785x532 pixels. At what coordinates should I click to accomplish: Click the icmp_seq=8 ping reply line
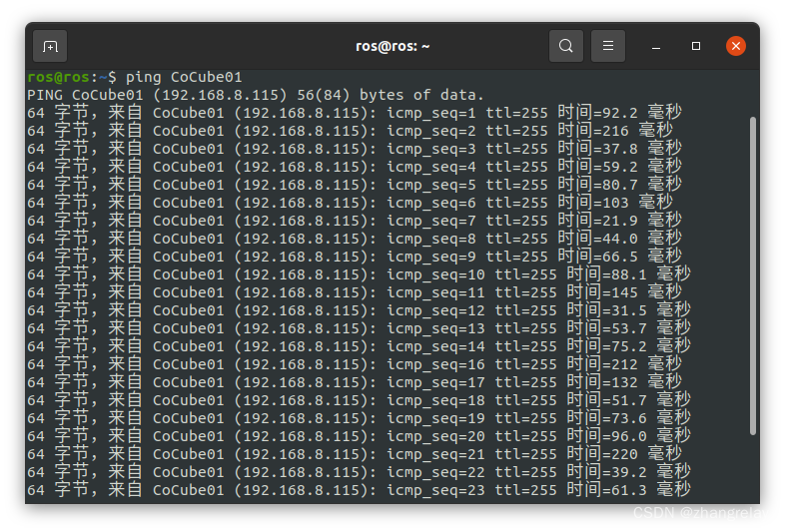click(355, 239)
